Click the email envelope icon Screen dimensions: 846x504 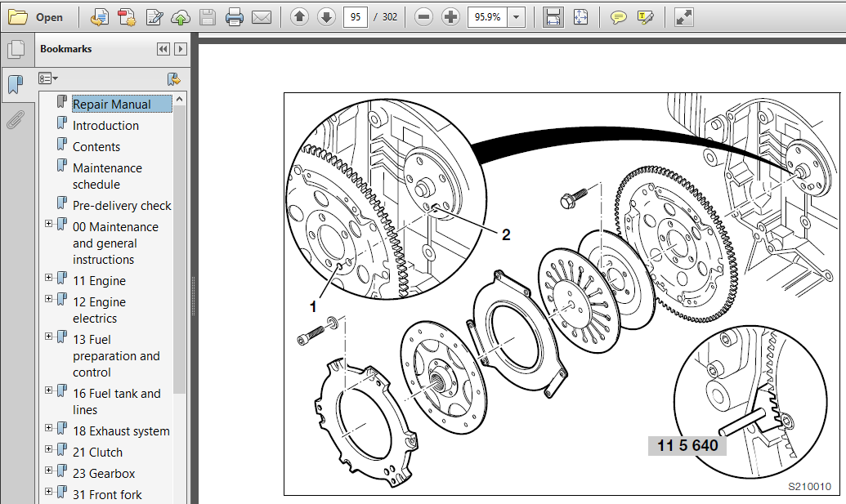(262, 17)
